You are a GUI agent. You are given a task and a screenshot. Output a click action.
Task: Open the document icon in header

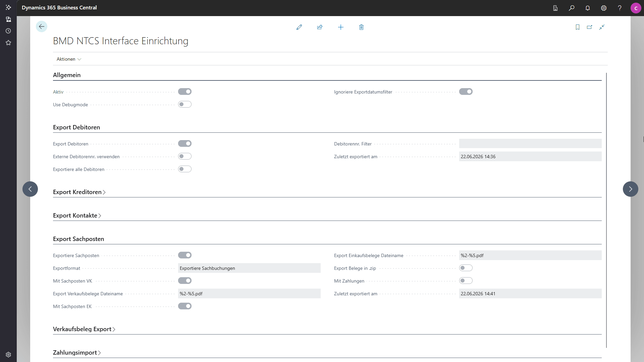click(x=555, y=8)
